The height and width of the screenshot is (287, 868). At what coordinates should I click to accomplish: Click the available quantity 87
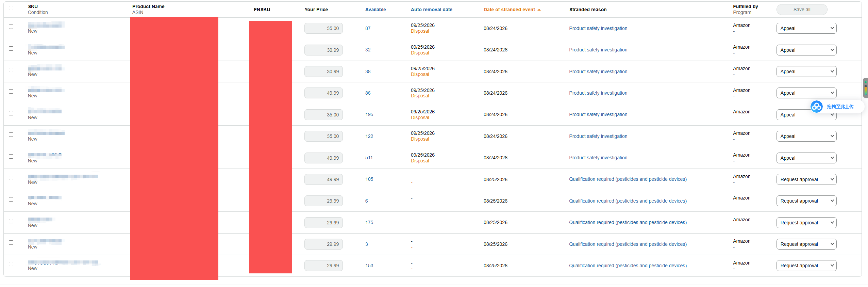coord(368,28)
